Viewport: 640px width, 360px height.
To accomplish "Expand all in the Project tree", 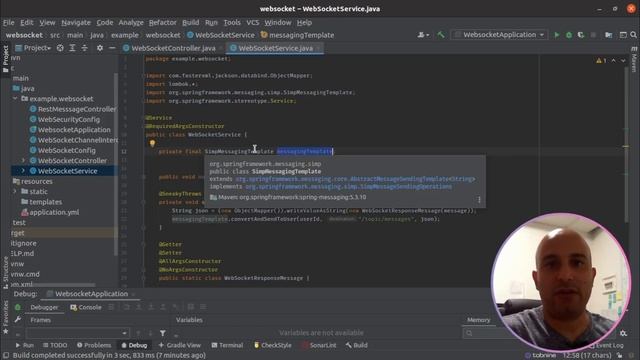I will click(x=72, y=48).
